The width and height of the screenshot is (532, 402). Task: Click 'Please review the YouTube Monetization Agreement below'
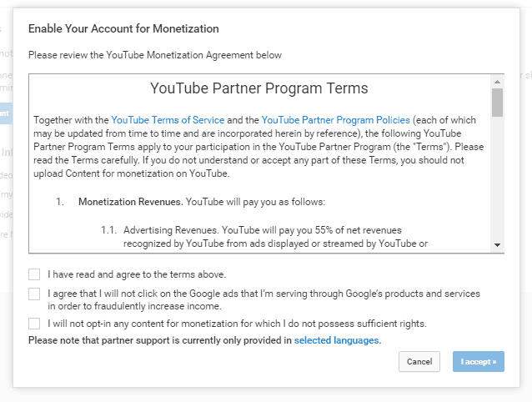coord(155,55)
